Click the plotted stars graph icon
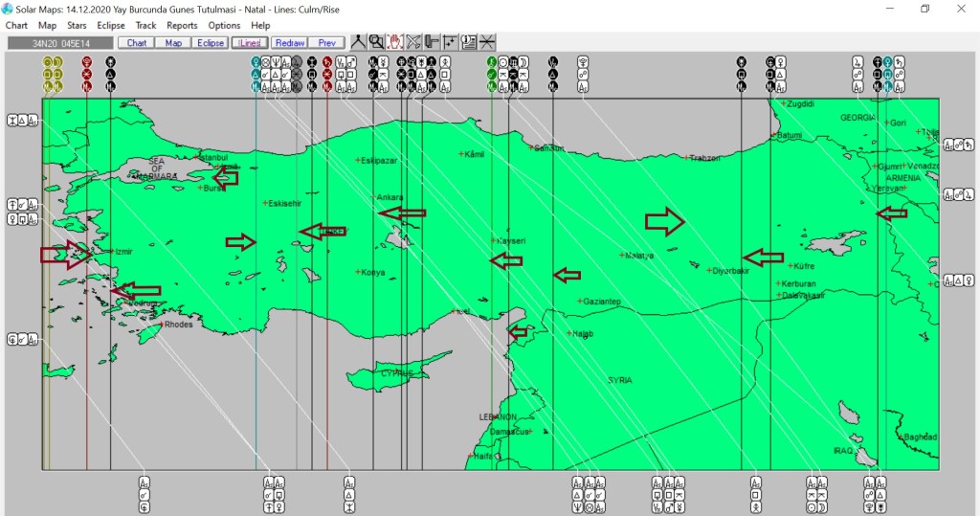The height and width of the screenshot is (516, 980). 450,42
